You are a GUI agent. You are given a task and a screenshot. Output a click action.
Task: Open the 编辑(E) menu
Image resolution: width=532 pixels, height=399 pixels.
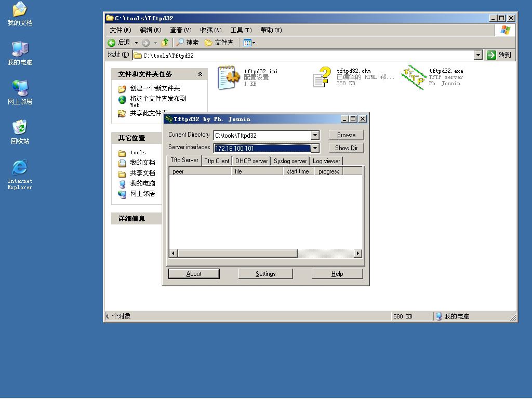[151, 30]
